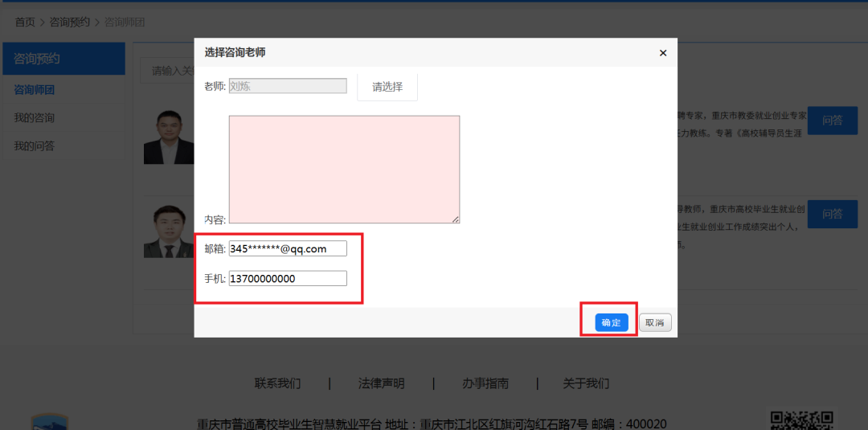
Task: Close the 选择咨询老师 dialog with X
Action: 663,53
